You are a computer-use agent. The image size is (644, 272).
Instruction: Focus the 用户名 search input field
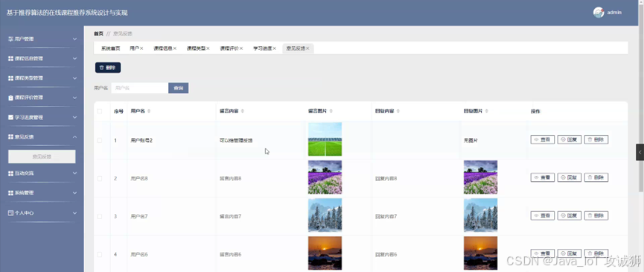140,88
